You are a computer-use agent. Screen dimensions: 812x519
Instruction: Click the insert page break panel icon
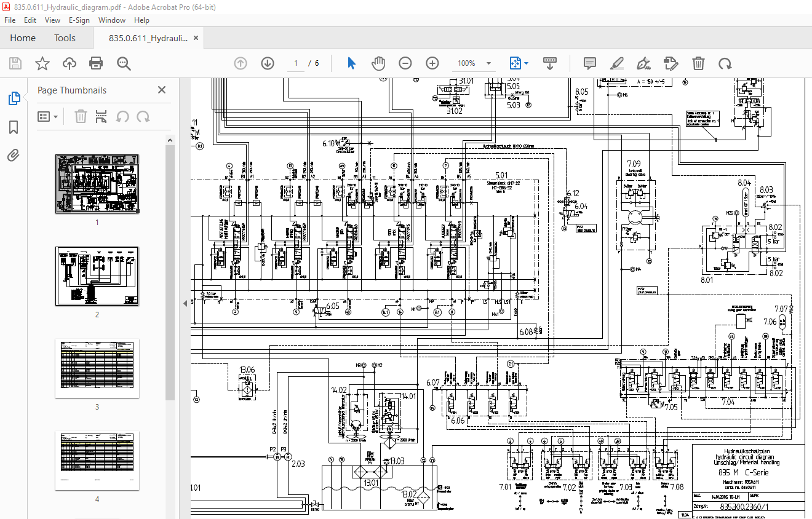101,116
